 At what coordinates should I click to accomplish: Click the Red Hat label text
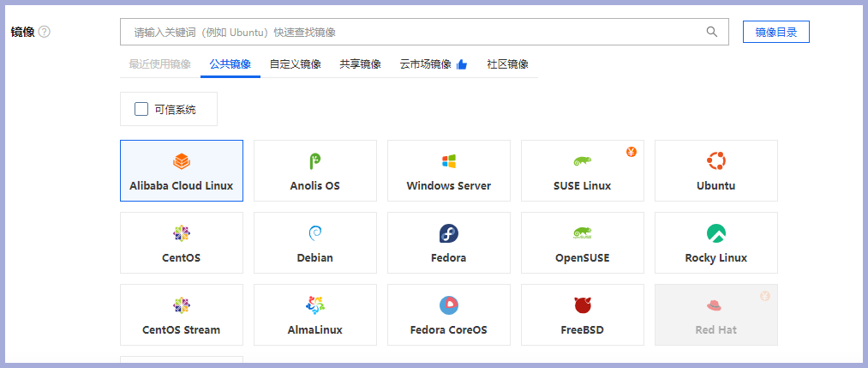pos(716,329)
